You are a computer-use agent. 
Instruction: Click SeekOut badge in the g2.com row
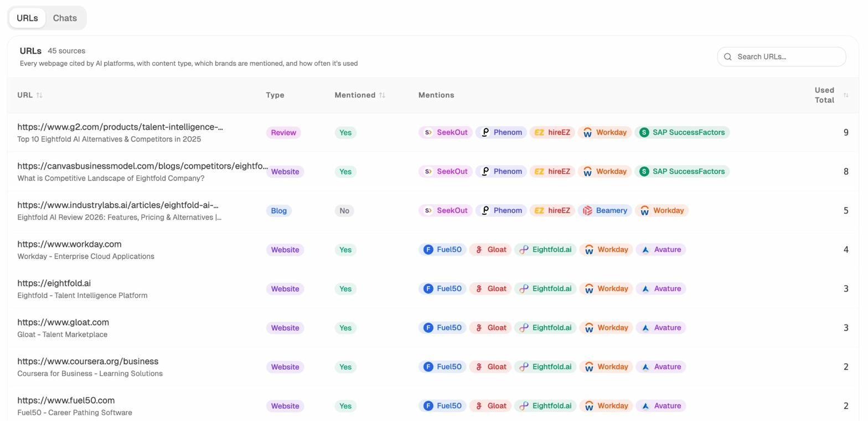pyautogui.click(x=445, y=133)
